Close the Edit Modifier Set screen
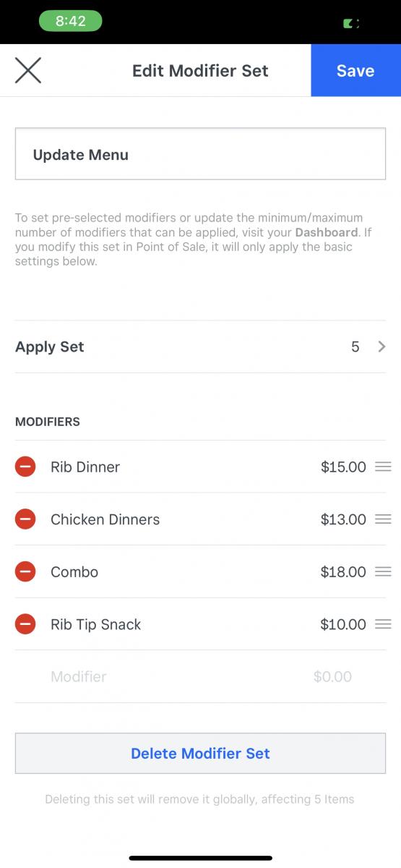 (28, 70)
